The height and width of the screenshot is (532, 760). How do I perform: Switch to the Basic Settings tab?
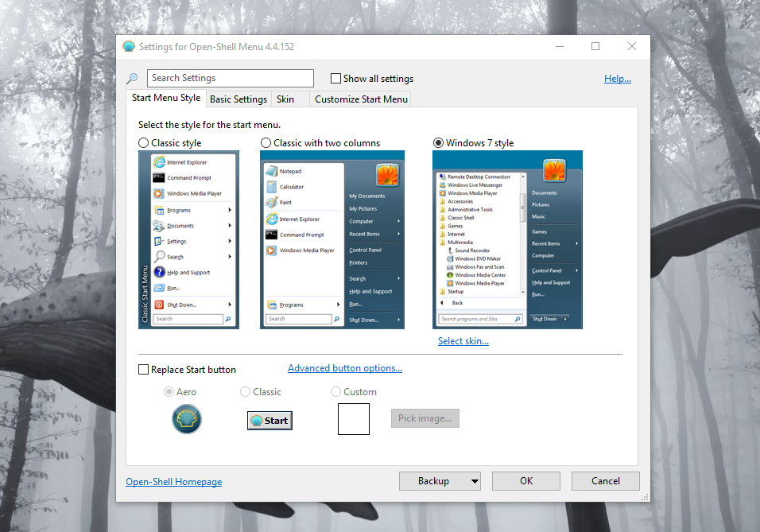click(x=238, y=99)
